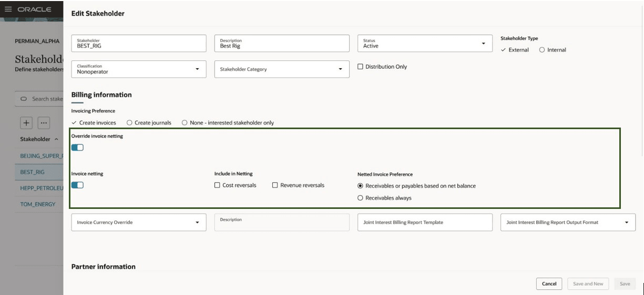The width and height of the screenshot is (644, 295).
Task: Click the Oracle logo
Action: tap(34, 9)
